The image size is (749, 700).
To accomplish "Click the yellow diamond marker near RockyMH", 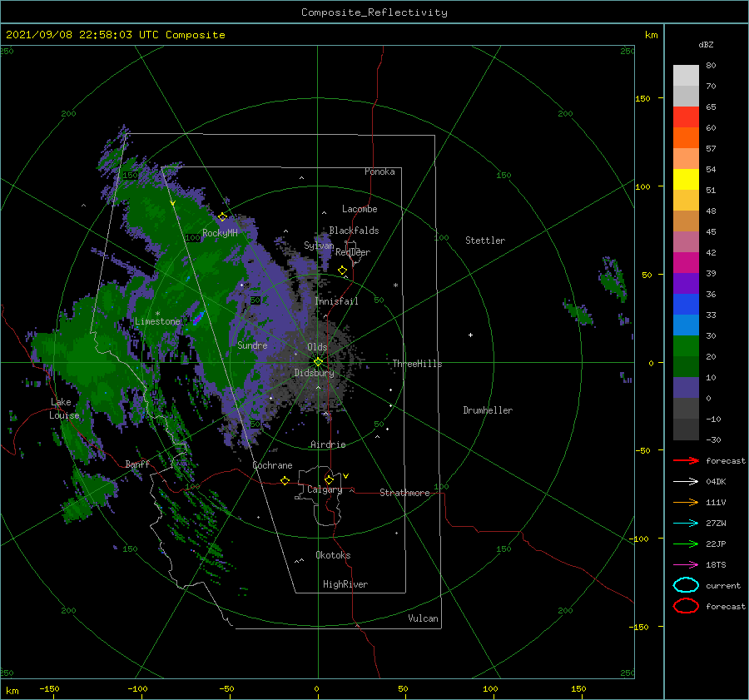I will pos(222,217).
